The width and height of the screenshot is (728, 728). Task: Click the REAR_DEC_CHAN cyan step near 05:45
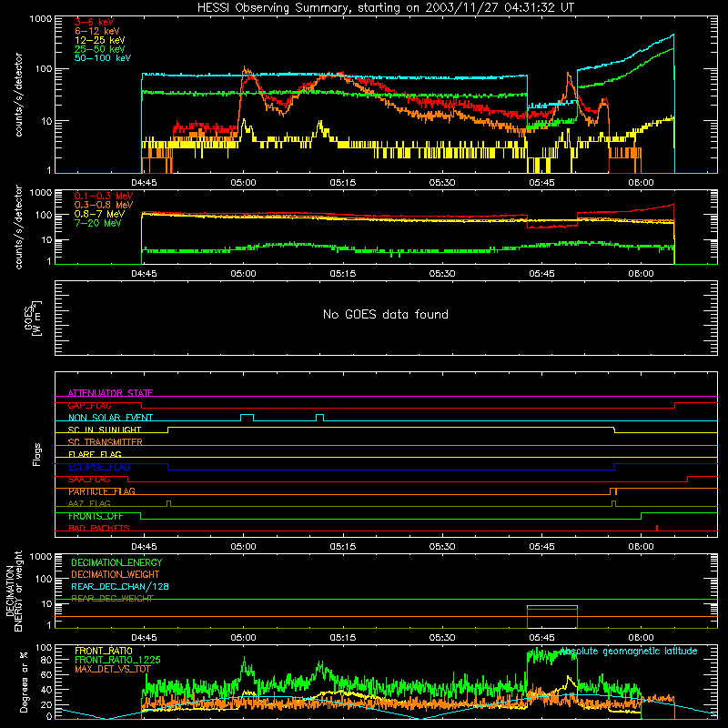[552, 606]
